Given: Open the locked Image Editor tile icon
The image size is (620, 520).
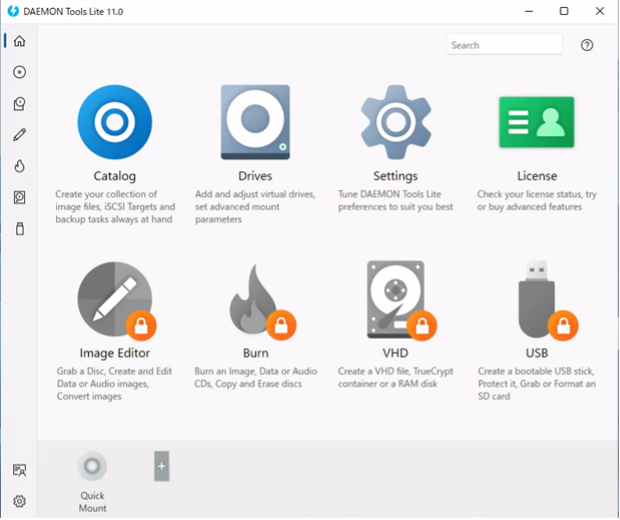Looking at the screenshot, I should pos(115,299).
